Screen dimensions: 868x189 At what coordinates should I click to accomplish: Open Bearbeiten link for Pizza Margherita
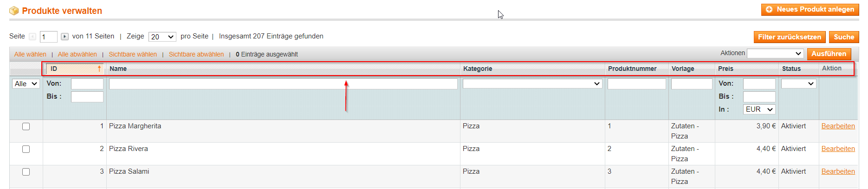pyautogui.click(x=838, y=126)
